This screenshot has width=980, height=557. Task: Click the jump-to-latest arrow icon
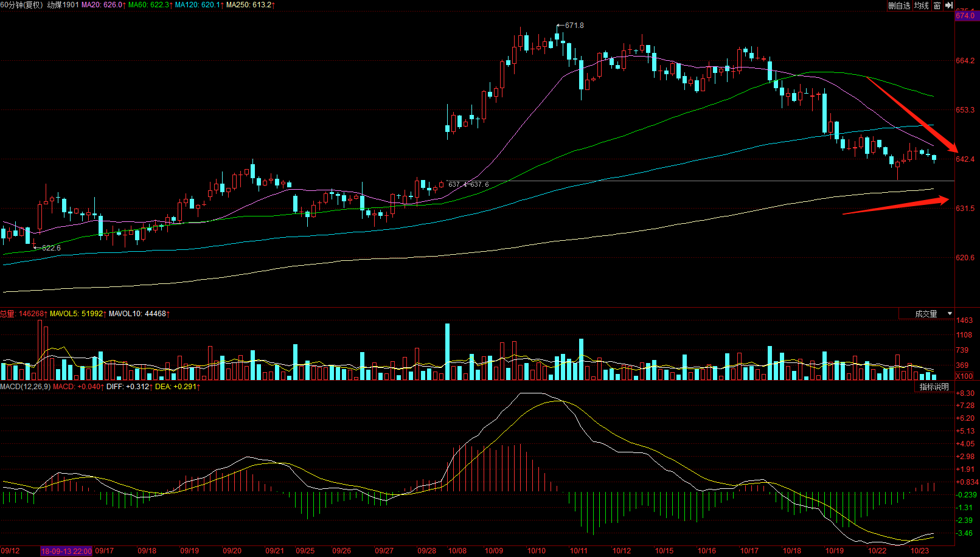point(949,5)
